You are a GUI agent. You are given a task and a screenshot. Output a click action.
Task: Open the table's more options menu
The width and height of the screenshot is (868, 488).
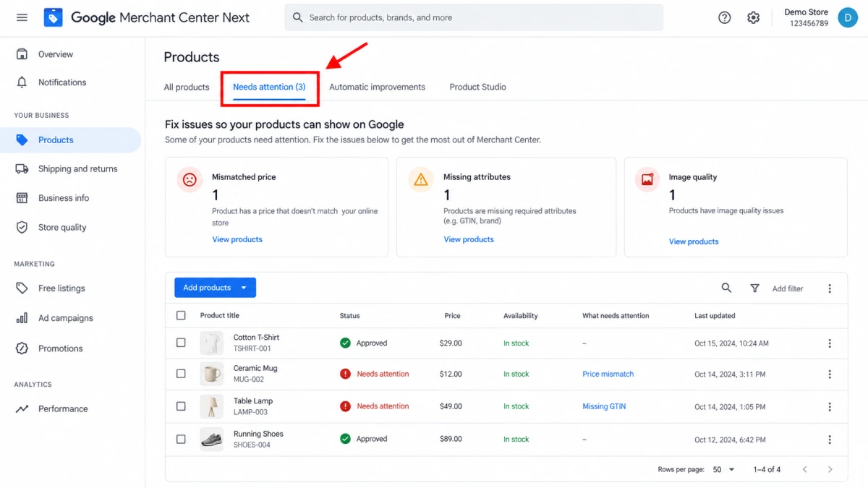coord(830,288)
